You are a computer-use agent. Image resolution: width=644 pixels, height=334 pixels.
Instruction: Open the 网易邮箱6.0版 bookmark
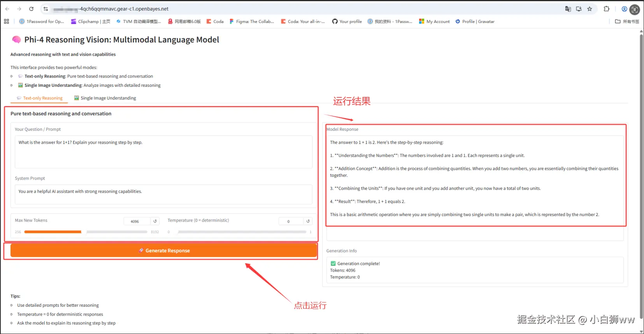click(184, 21)
